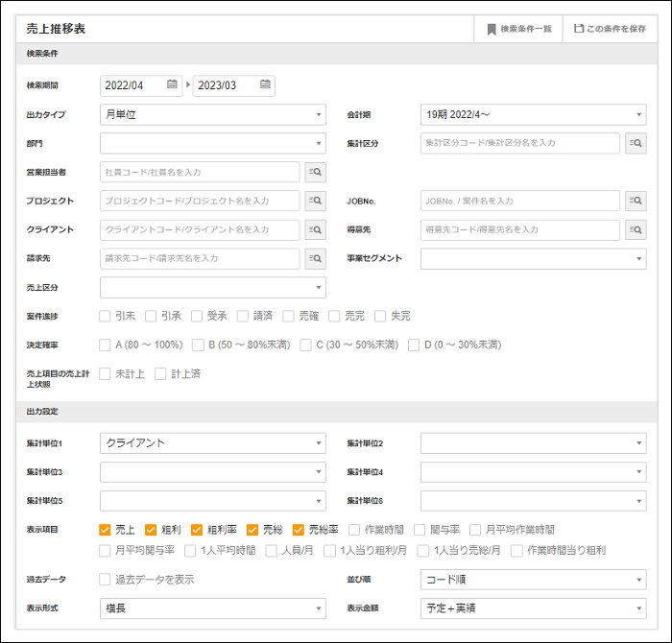
Task: Open the start date calendar picker icon
Action: coord(172,85)
